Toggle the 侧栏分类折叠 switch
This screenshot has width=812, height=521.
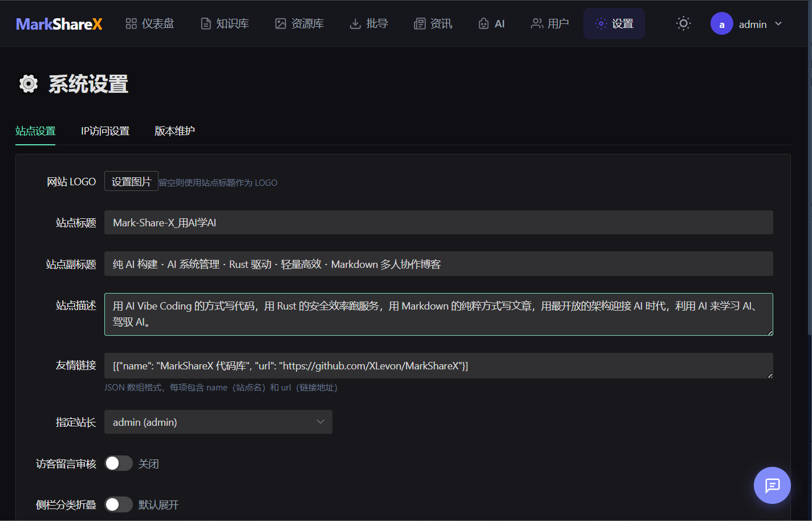coord(119,504)
